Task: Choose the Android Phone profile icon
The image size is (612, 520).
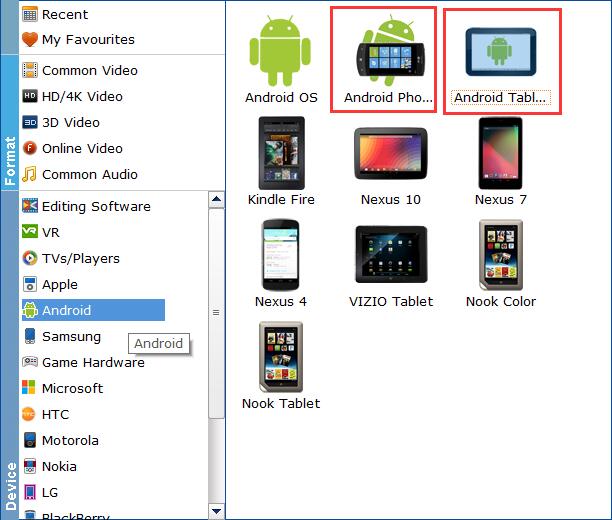Action: [x=390, y=51]
